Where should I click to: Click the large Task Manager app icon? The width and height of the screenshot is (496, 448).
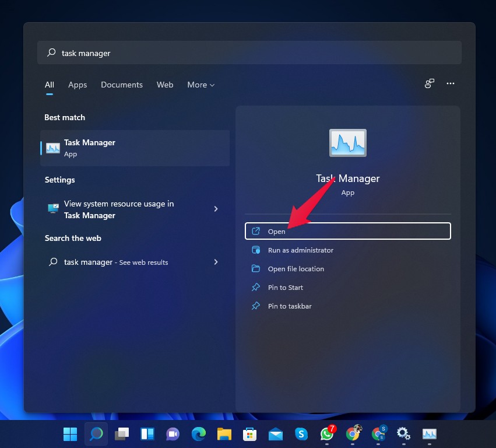[347, 142]
